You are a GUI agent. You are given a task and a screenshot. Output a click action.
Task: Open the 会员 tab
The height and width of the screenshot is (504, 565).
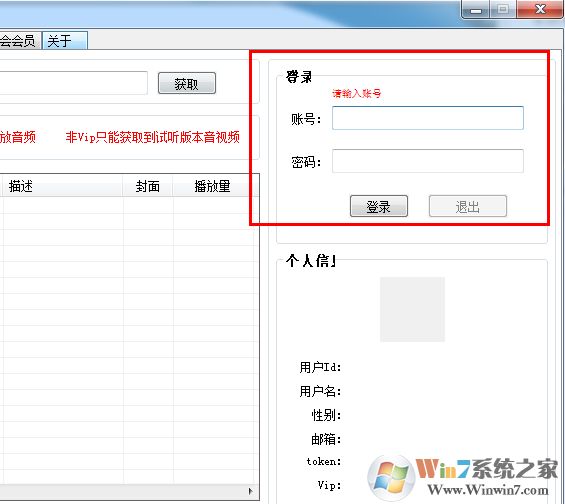(x=21, y=41)
